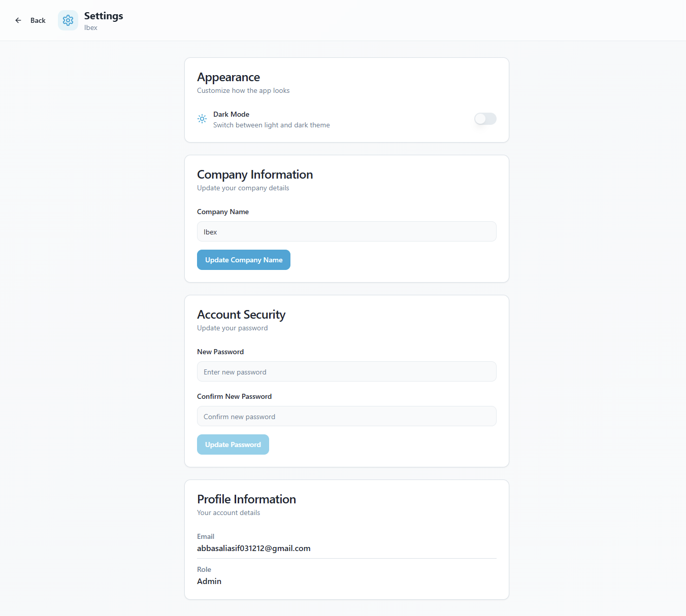Click the Enter new password field
The height and width of the screenshot is (616, 686).
tap(346, 371)
